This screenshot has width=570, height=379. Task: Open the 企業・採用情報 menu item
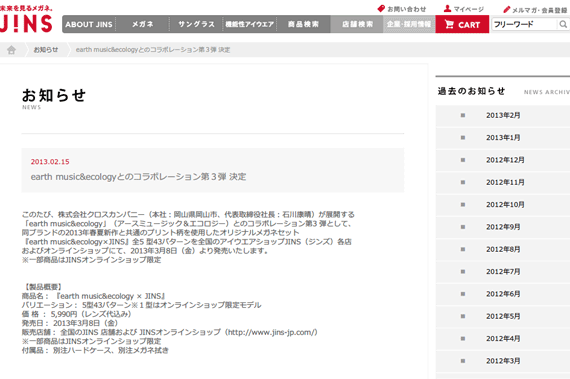(x=409, y=24)
